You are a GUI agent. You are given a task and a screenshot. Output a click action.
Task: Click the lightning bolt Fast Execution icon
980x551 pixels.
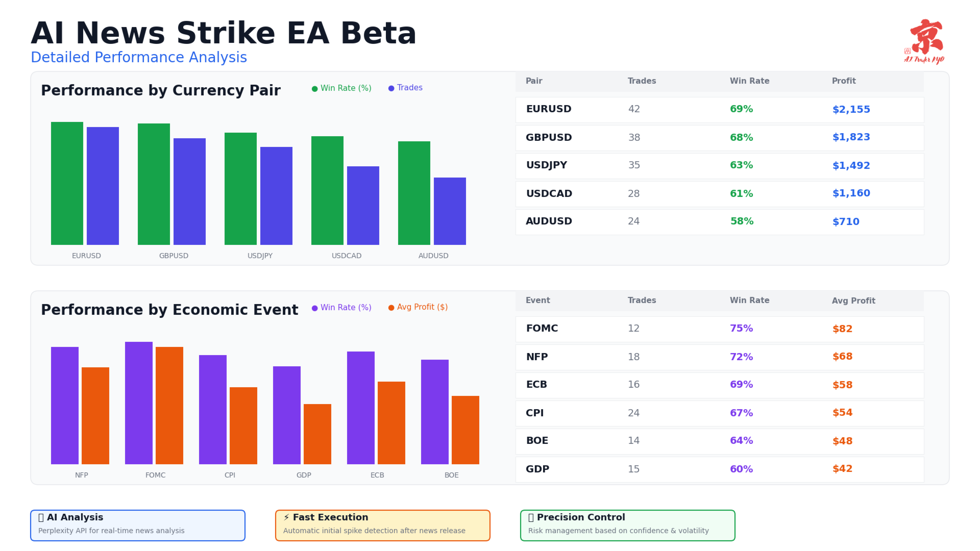(x=286, y=517)
